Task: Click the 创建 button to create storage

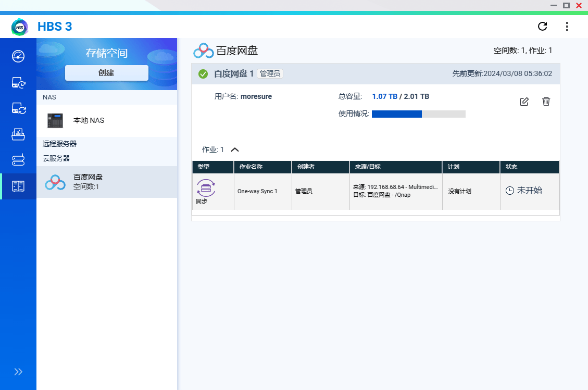Action: coord(106,73)
